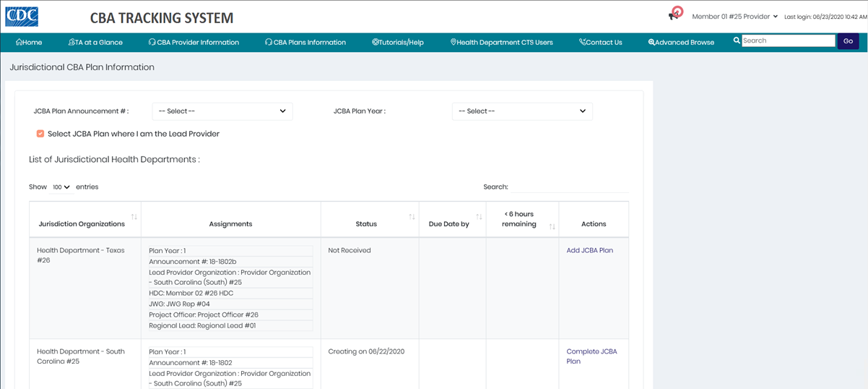Sort by hours remaining column arrows
The image size is (868, 389).
pos(552,227)
